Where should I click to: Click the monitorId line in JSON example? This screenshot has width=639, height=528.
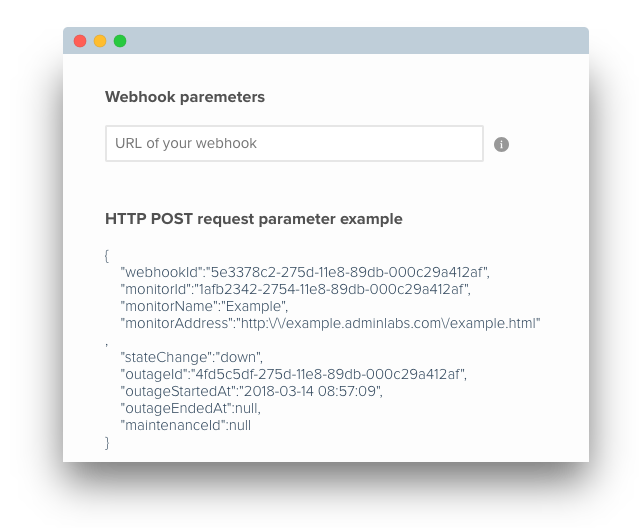point(295,289)
